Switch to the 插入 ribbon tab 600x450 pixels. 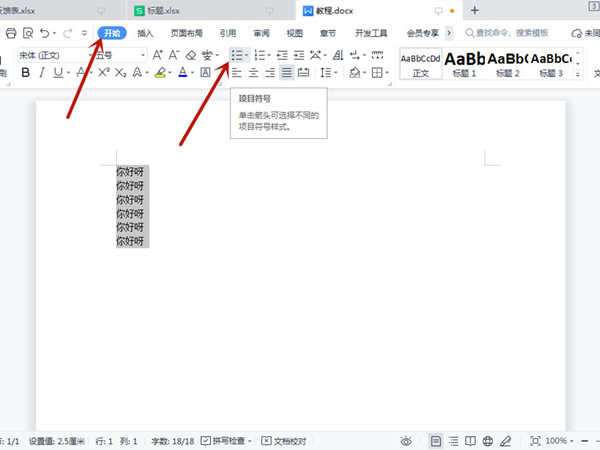click(146, 33)
